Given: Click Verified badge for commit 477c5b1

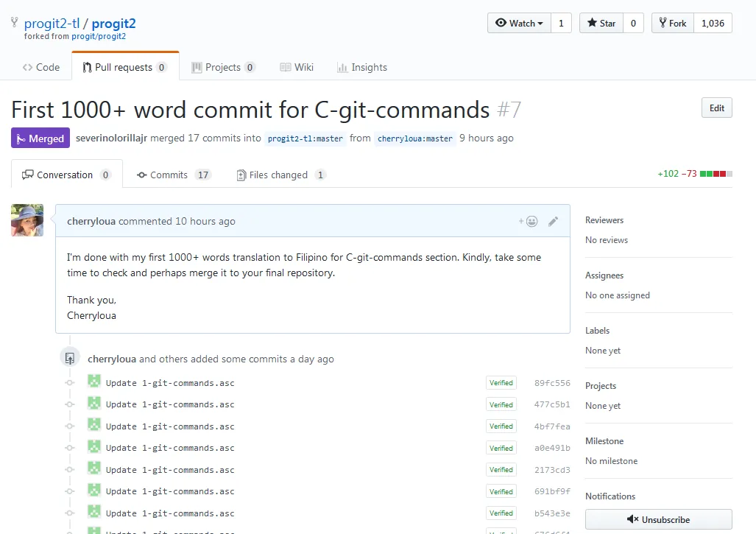Looking at the screenshot, I should click(x=501, y=404).
